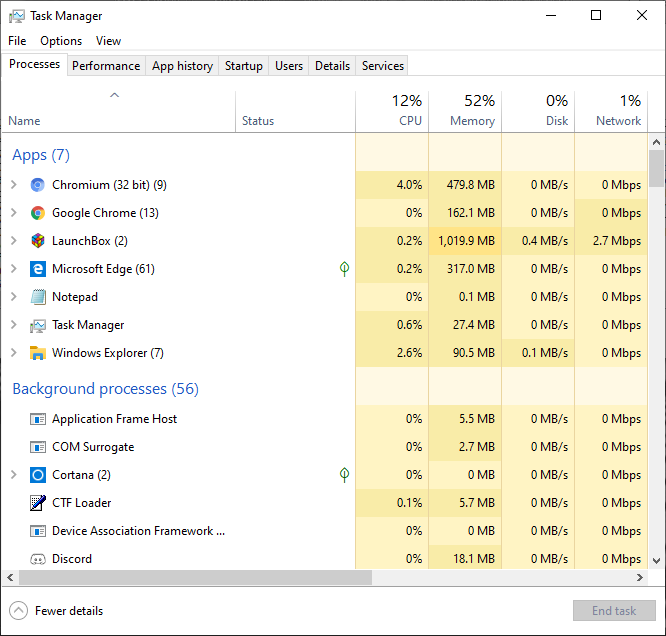Expand the Microsoft Edge process group
Image resolution: width=666 pixels, height=636 pixels.
click(14, 269)
